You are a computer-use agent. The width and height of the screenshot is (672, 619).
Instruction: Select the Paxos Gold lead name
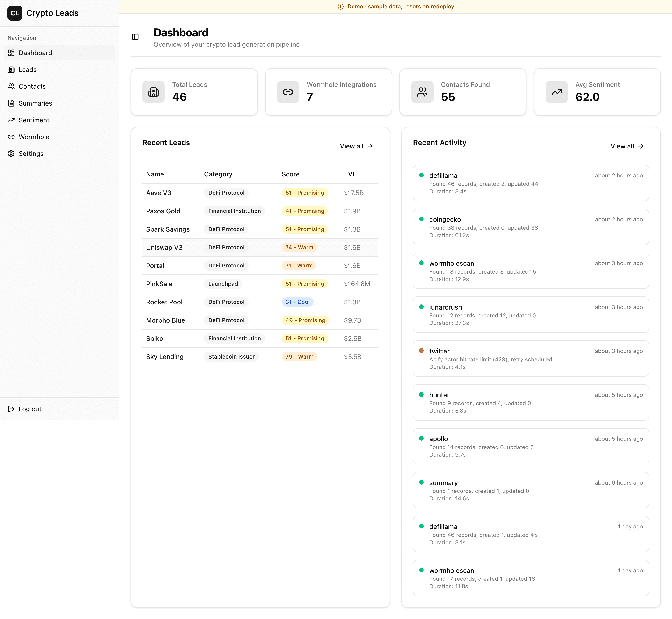pos(163,211)
